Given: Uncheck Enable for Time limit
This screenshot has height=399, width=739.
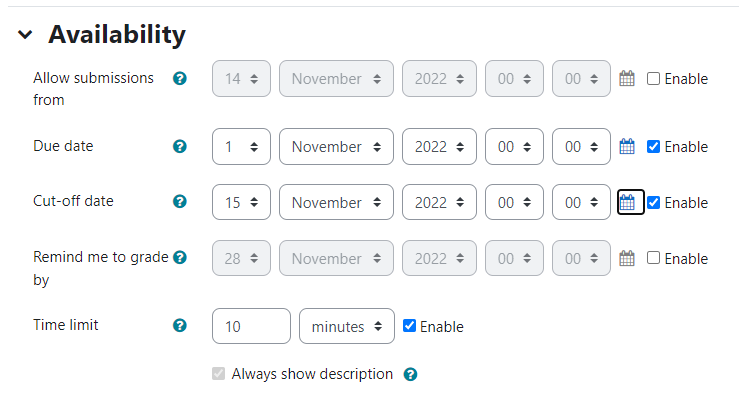Looking at the screenshot, I should 409,326.
